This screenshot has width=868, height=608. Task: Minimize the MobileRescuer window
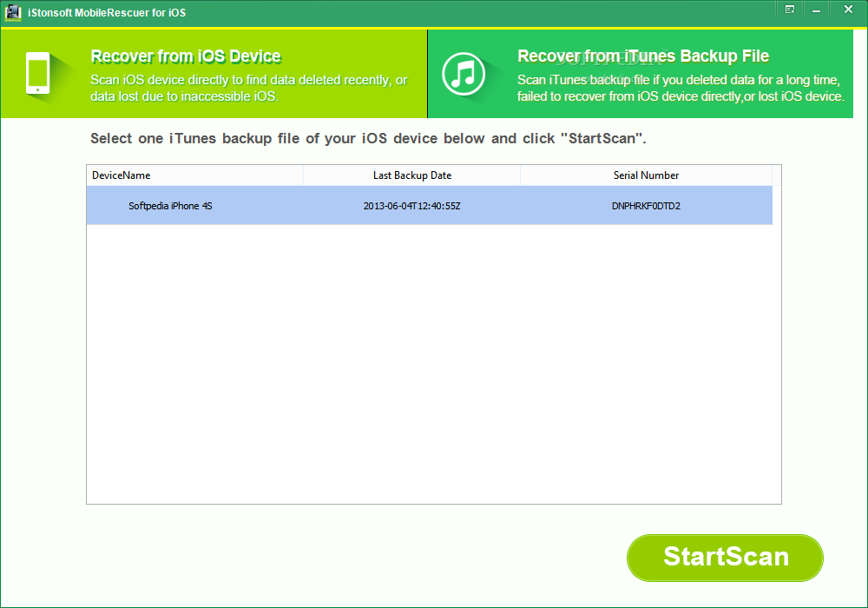click(816, 10)
